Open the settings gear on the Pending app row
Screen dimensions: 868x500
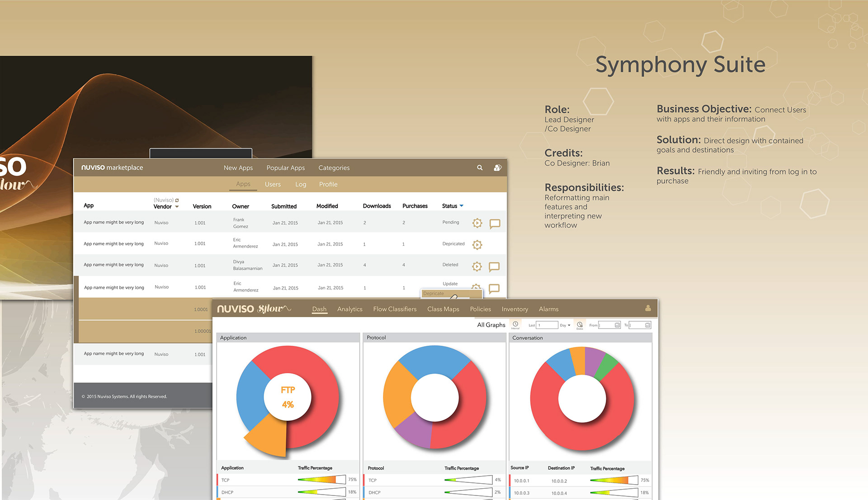point(477,223)
